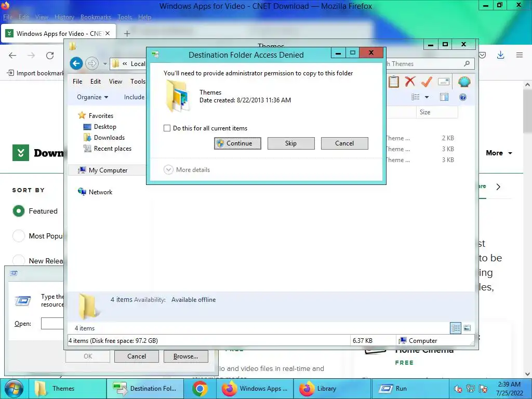Open Explorer help question mark icon
Image resolution: width=532 pixels, height=399 pixels.
pyautogui.click(x=463, y=97)
